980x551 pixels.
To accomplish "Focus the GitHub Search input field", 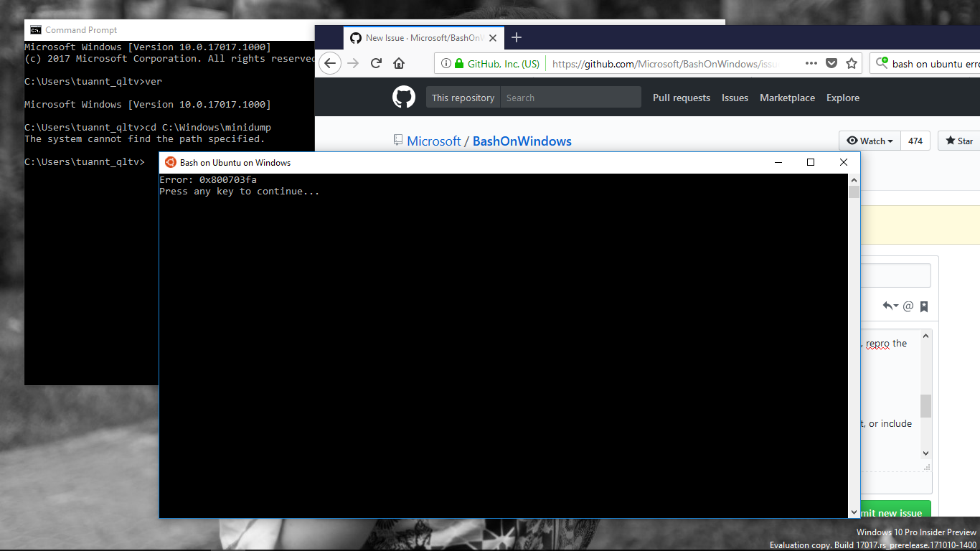I will 570,98.
